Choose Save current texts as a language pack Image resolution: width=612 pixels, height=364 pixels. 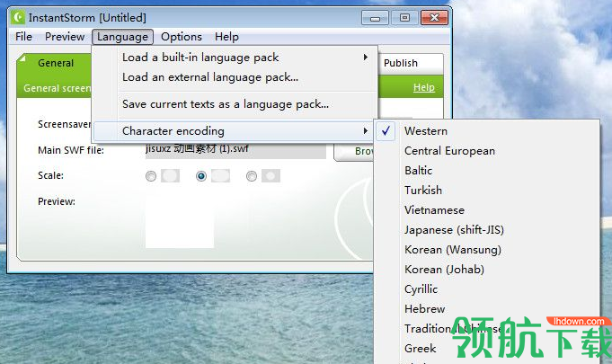tap(235, 104)
